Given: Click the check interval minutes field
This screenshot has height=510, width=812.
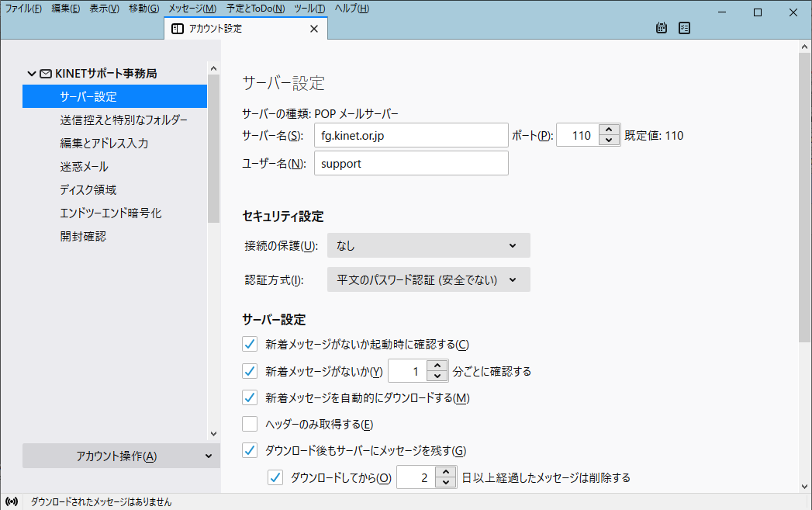Looking at the screenshot, I should coord(408,371).
